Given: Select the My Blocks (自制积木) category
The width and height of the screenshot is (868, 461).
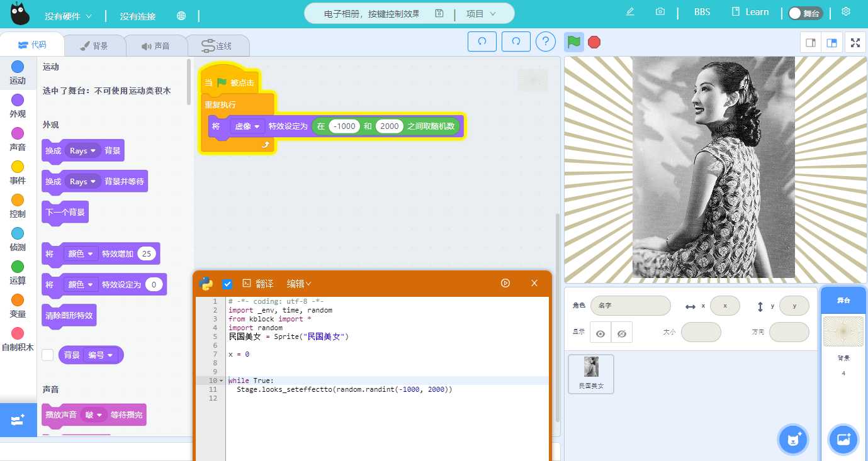Looking at the screenshot, I should [x=18, y=339].
